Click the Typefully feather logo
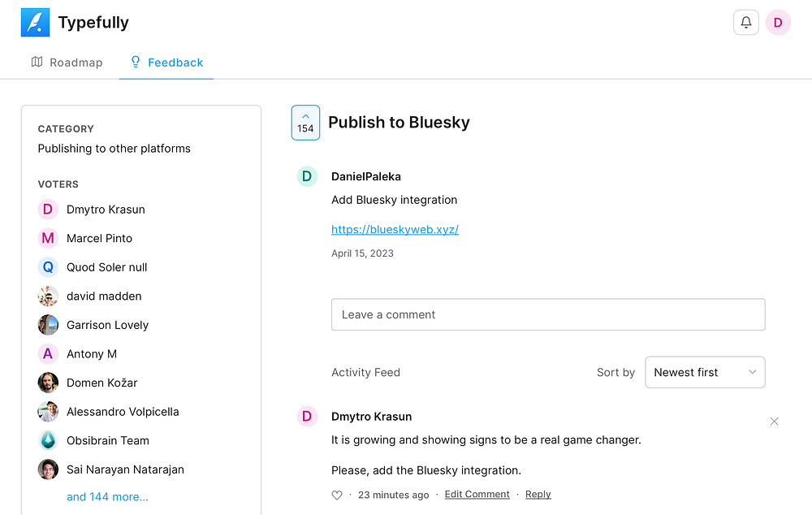Screen dimensions: 812x515 35,22
